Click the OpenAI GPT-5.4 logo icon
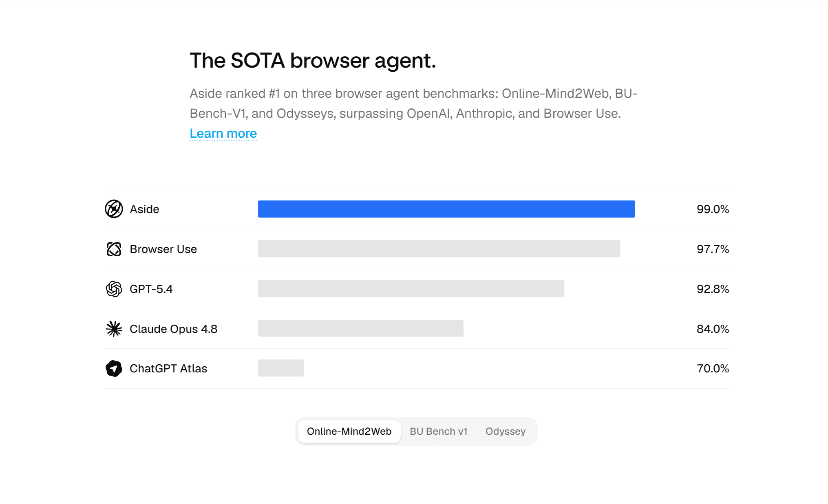The height and width of the screenshot is (504, 828). pos(114,289)
